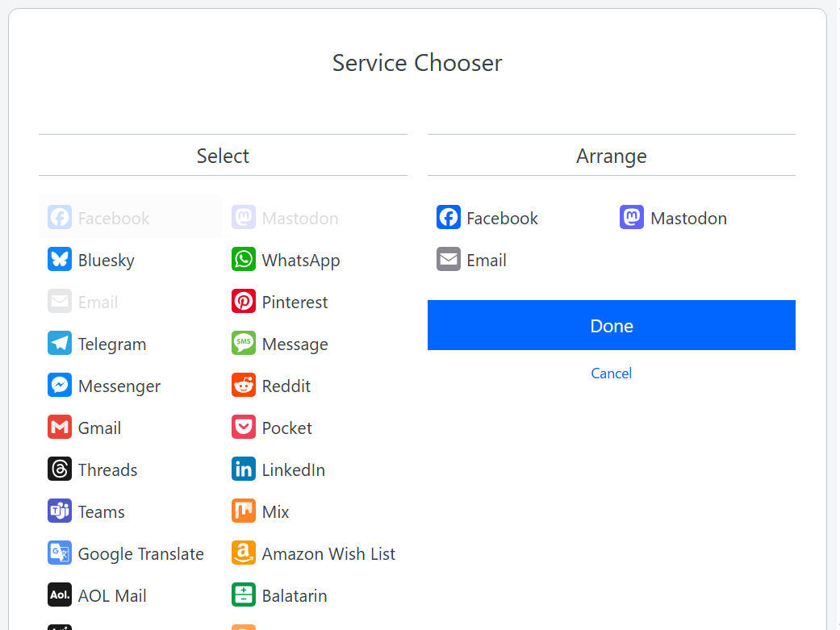Select the Gmail icon
Viewport: 840px width, 630px height.
pos(60,428)
